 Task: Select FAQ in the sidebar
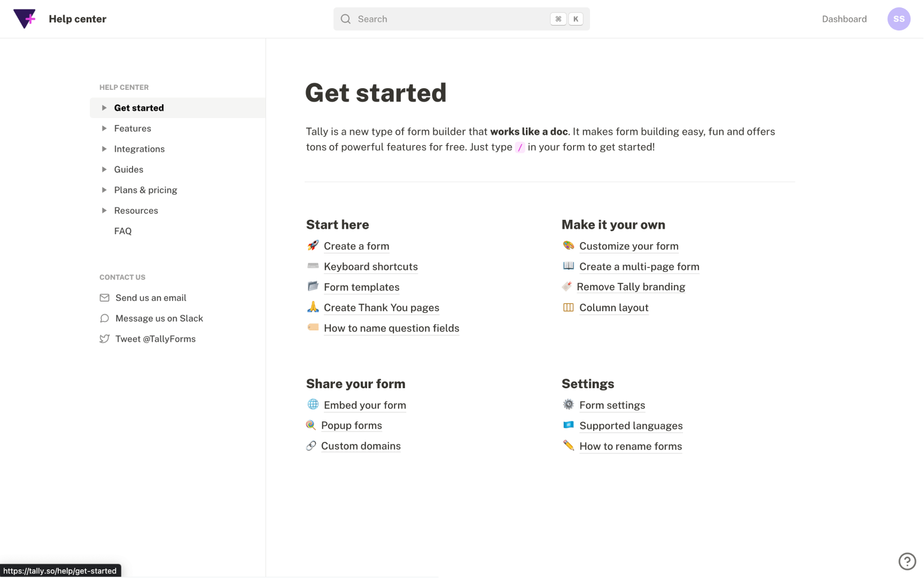tap(123, 231)
